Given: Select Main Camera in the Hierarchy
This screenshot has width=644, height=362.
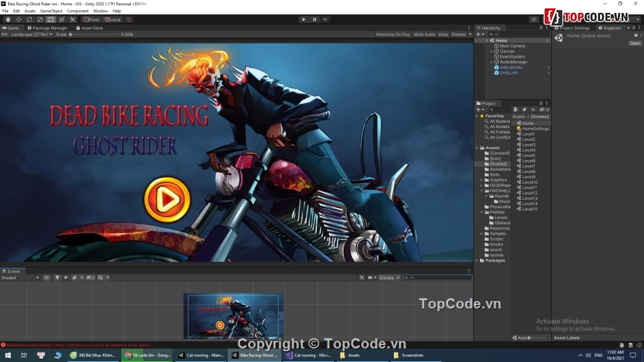Looking at the screenshot, I should 512,46.
